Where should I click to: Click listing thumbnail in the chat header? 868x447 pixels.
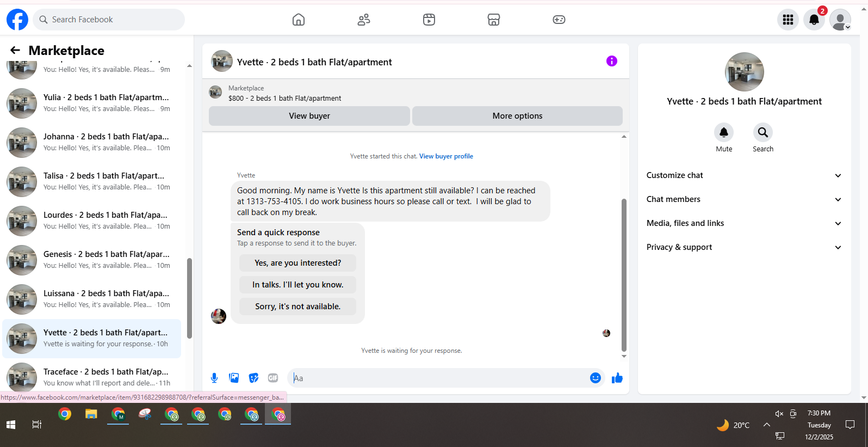[222, 61]
